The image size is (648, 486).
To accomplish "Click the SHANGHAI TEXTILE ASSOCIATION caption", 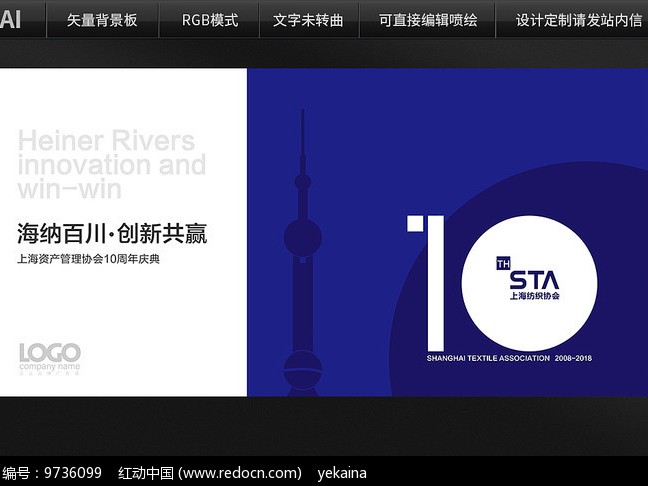I will pyautogui.click(x=488, y=358).
